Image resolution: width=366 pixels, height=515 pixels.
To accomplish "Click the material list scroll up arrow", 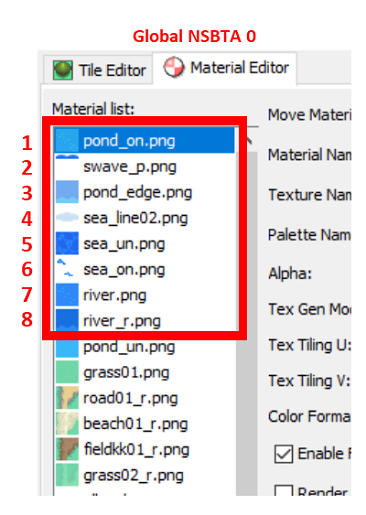I will 247,140.
